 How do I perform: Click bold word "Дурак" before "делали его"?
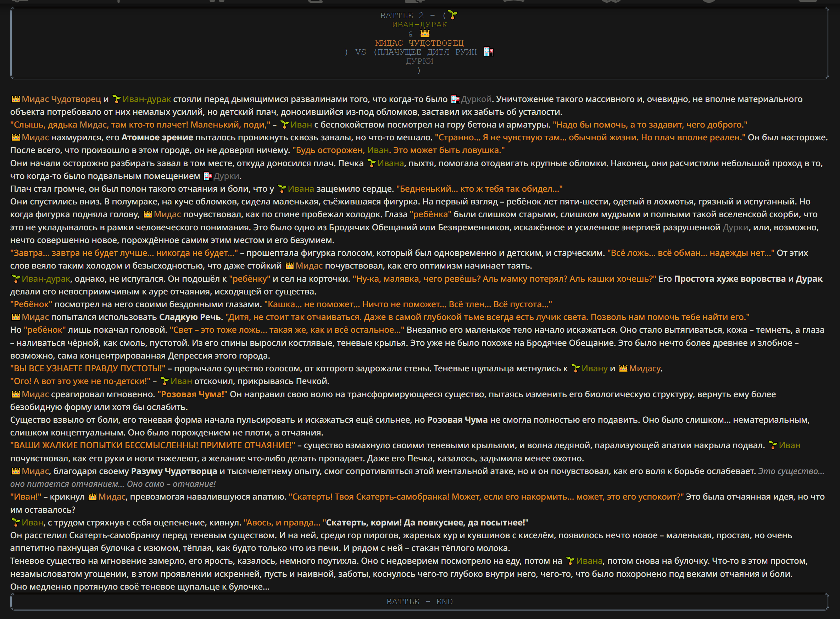pos(809,278)
